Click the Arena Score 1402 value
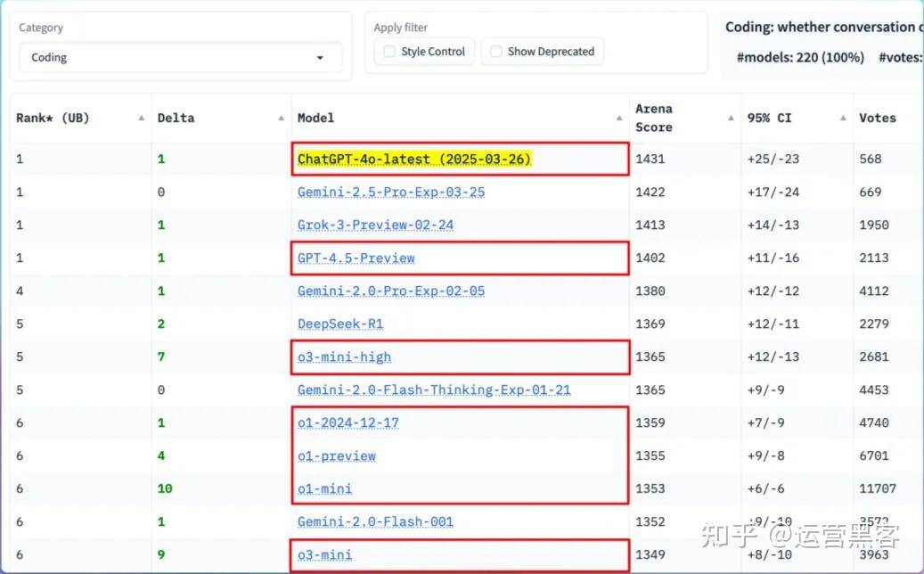Viewport: 924px width, 574px height. (x=650, y=258)
